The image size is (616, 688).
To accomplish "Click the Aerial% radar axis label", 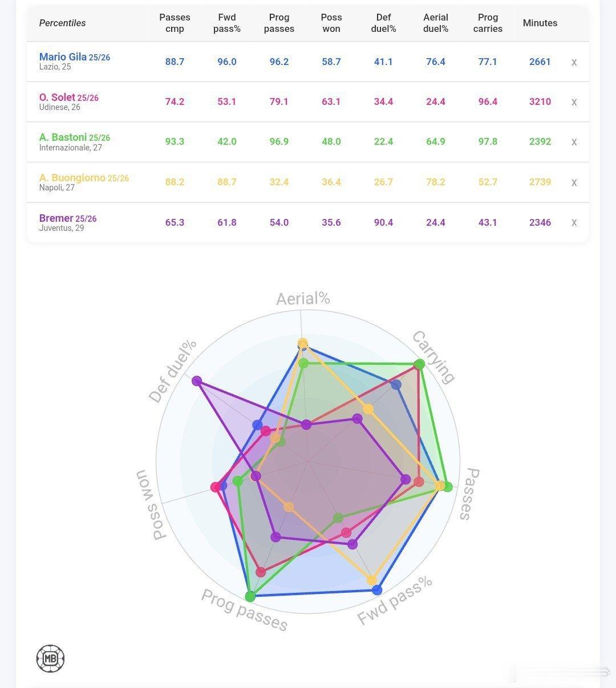I will [303, 299].
